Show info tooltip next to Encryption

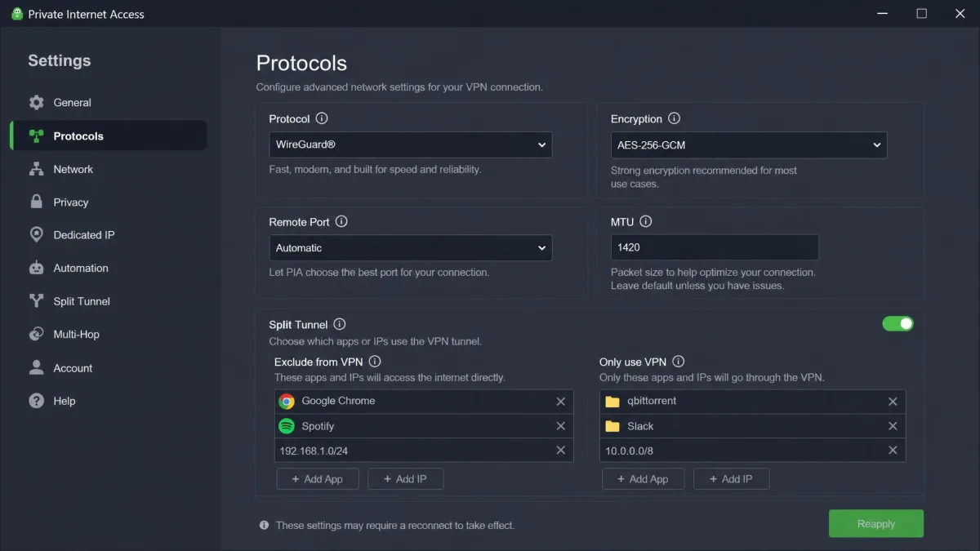674,118
